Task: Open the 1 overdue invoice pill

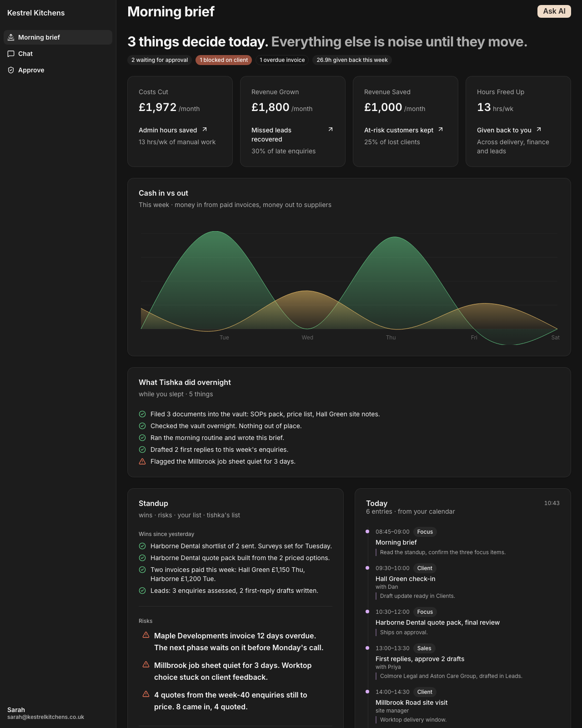Action: coord(282,60)
